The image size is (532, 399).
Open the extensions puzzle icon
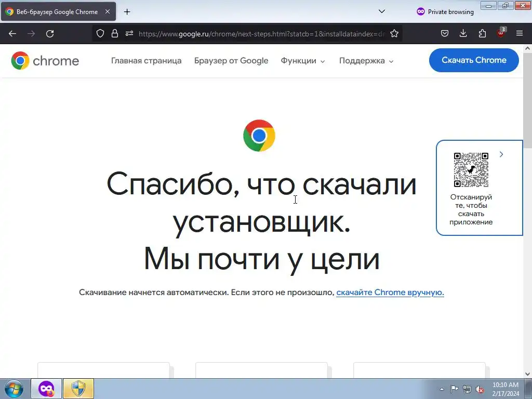482,33
